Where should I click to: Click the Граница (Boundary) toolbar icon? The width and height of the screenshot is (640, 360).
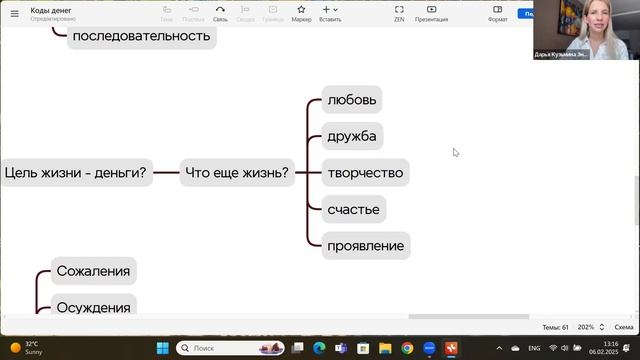point(273,10)
